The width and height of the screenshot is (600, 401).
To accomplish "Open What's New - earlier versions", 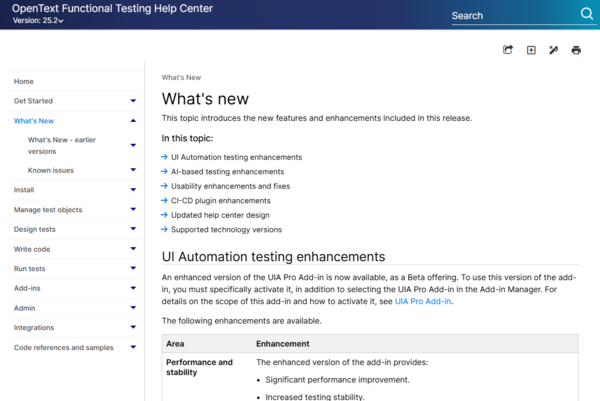I will 63,146.
